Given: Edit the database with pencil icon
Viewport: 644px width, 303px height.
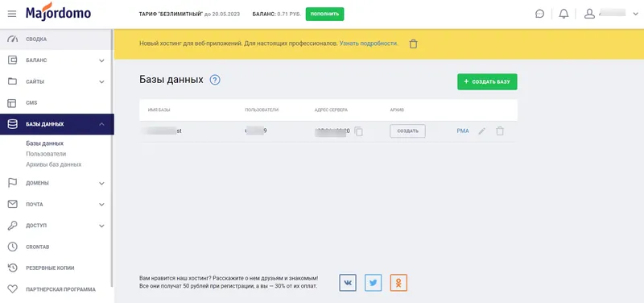Looking at the screenshot, I should [x=481, y=131].
